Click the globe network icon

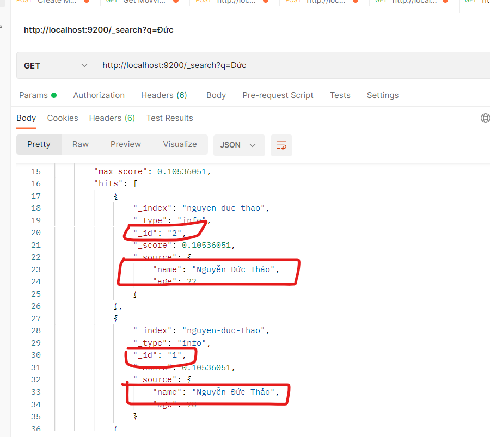(x=485, y=118)
